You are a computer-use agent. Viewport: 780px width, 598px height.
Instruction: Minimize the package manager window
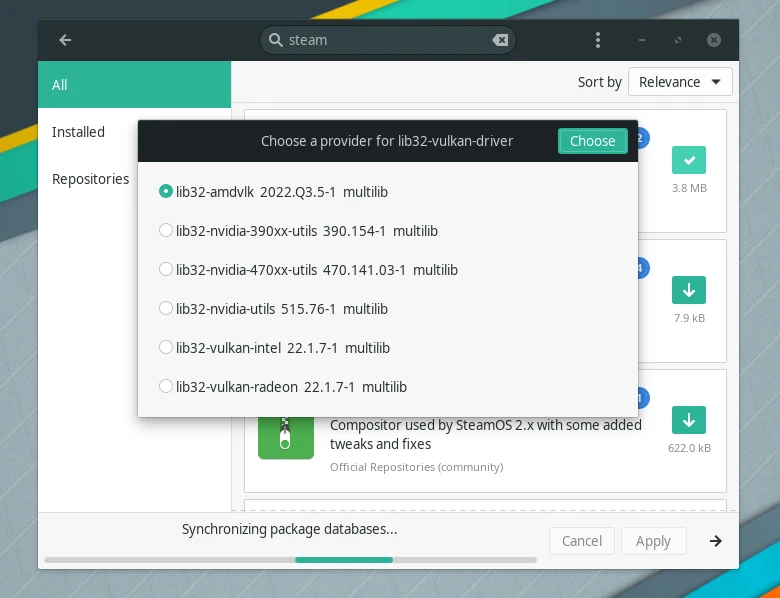coord(642,40)
